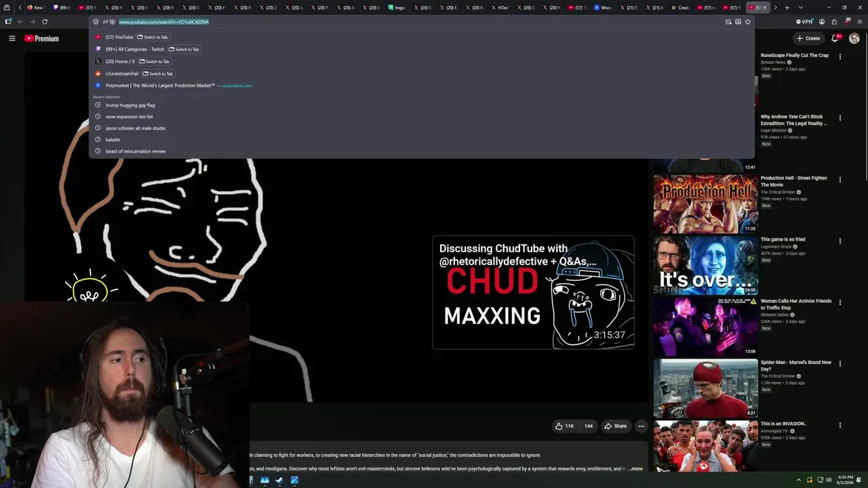Open the It's over video thumbnail
Viewport: 868px width, 488px height.
[x=705, y=266]
